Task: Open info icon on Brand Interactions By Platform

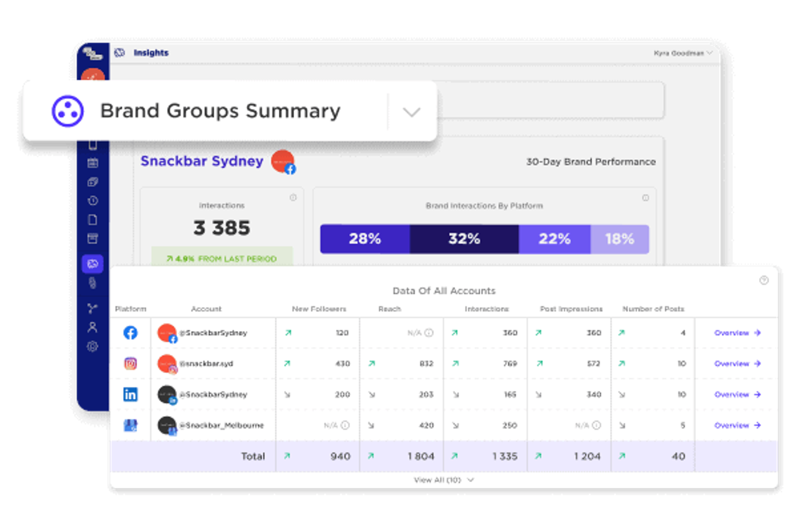Action: coord(645,198)
